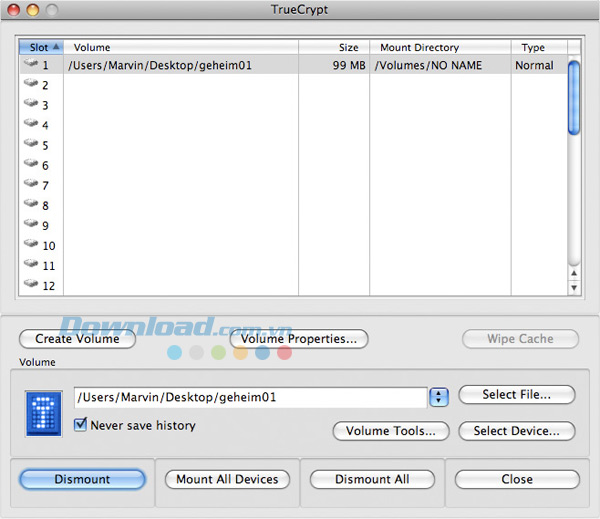Click the scrollbar down arrow
Image resolution: width=600 pixels, height=519 pixels.
coord(574,287)
